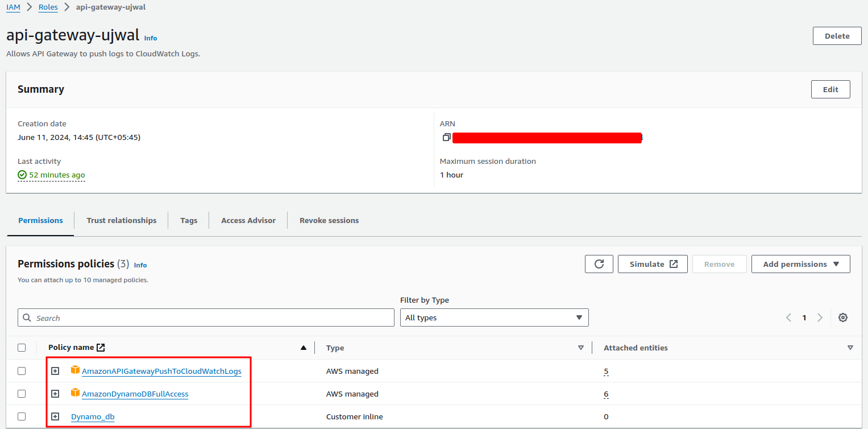The image size is (868, 429).
Task: Click the policy Search input field
Action: [206, 317]
